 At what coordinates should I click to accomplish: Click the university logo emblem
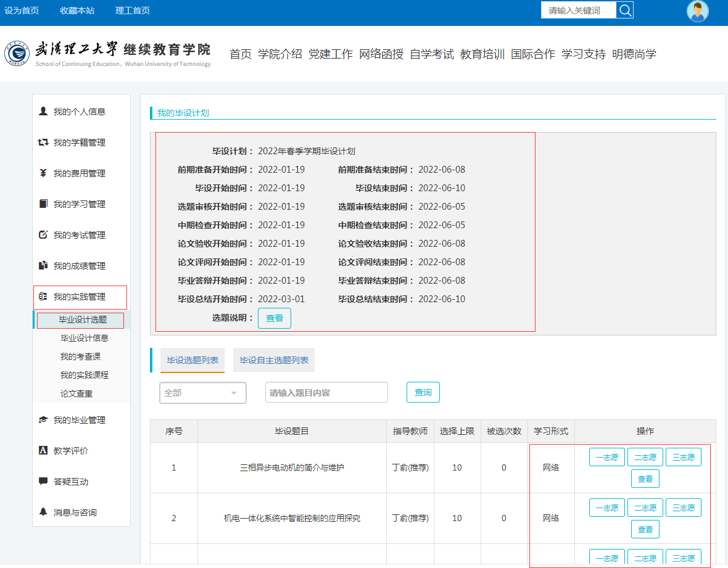coord(17,54)
